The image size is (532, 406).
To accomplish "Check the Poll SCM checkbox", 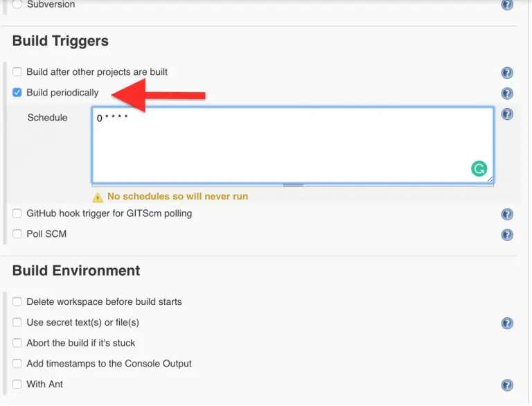I will (x=17, y=234).
